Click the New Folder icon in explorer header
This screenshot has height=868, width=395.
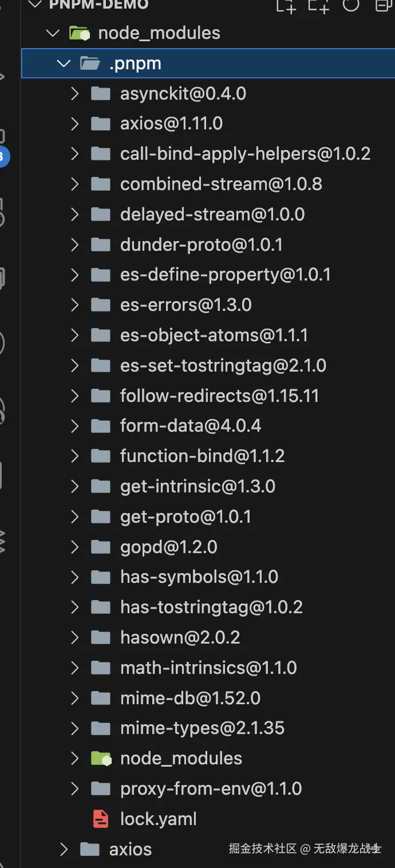coord(318,6)
